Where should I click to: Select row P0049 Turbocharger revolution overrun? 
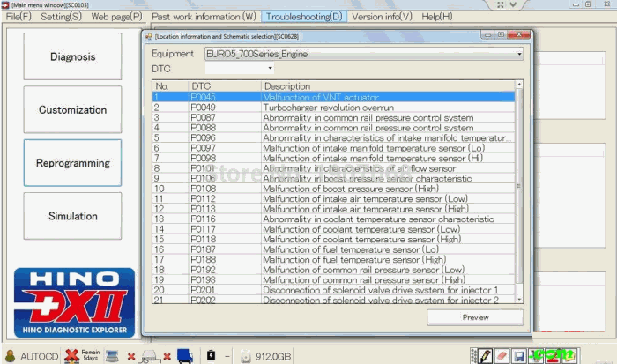pos(333,108)
